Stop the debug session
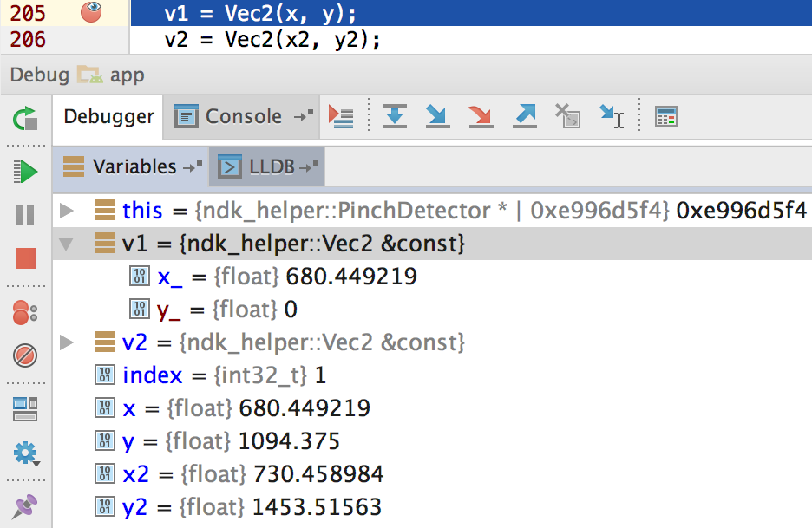This screenshot has height=528, width=812. coord(26,258)
